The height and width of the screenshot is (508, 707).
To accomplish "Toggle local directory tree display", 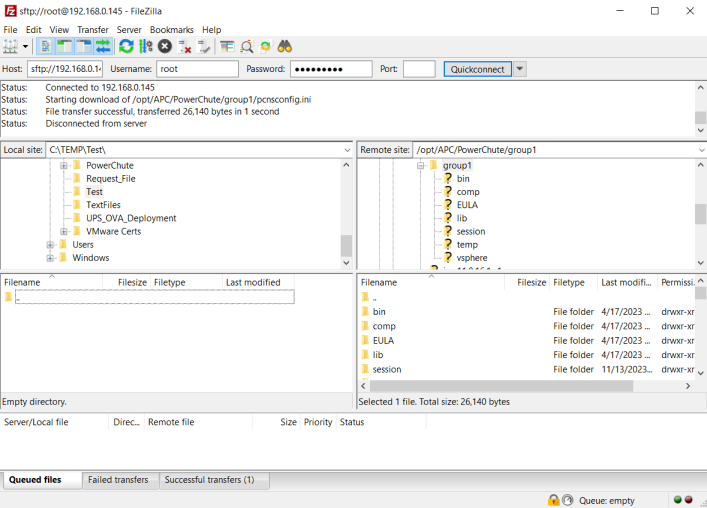I will [x=64, y=46].
